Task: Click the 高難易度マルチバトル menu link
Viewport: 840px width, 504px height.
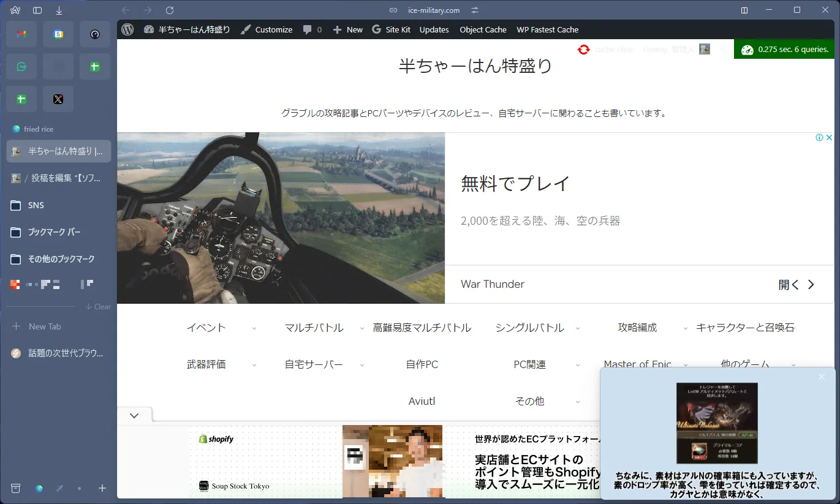Action: point(422,328)
